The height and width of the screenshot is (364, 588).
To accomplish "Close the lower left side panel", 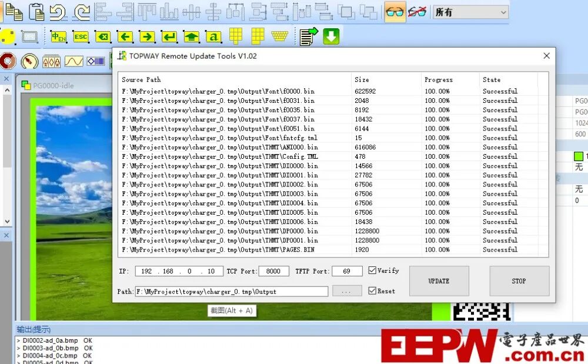I will [x=6, y=235].
